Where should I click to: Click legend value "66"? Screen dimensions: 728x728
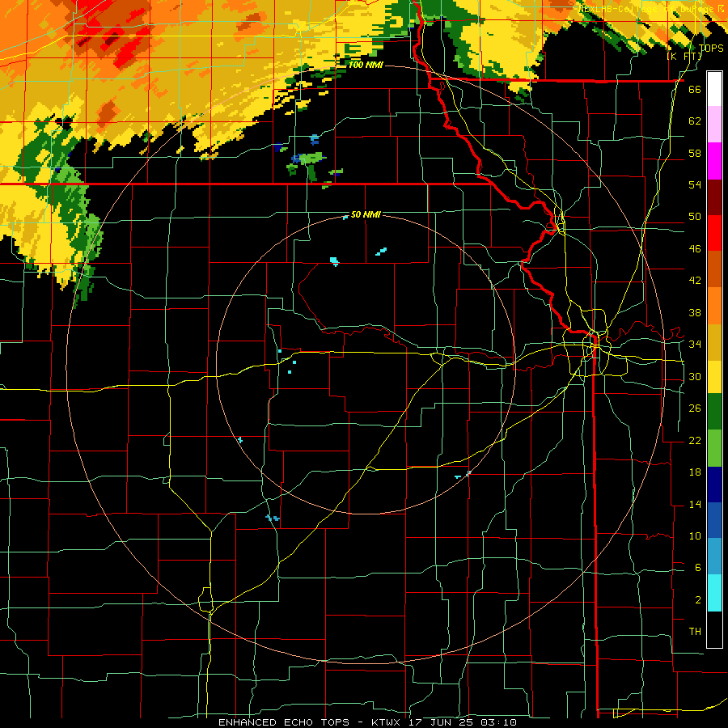pyautogui.click(x=695, y=89)
